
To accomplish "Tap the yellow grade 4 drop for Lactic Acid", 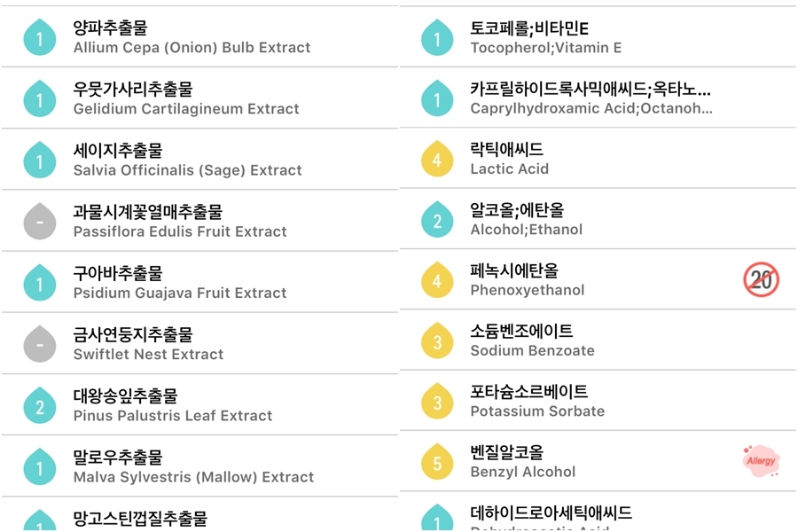I will coord(437,159).
